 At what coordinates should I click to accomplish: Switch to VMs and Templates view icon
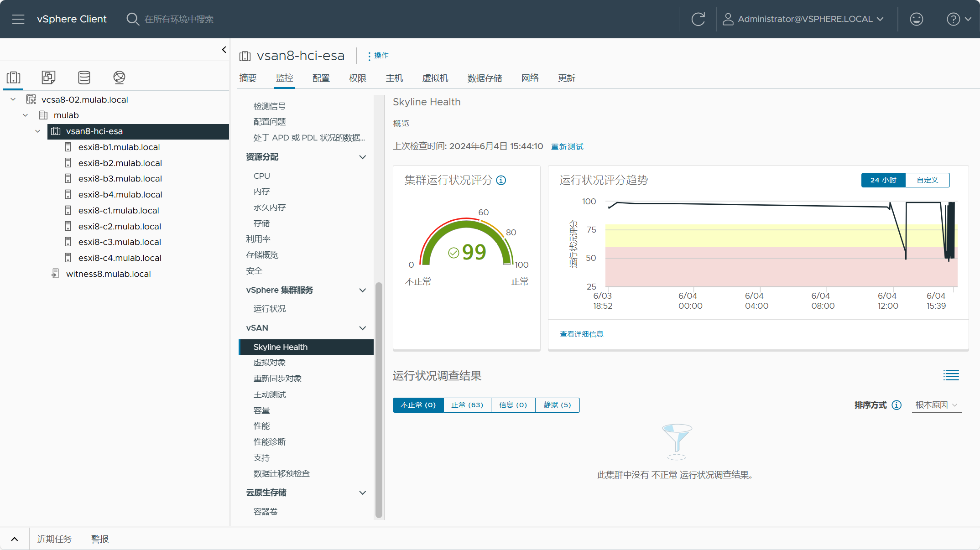coord(48,78)
